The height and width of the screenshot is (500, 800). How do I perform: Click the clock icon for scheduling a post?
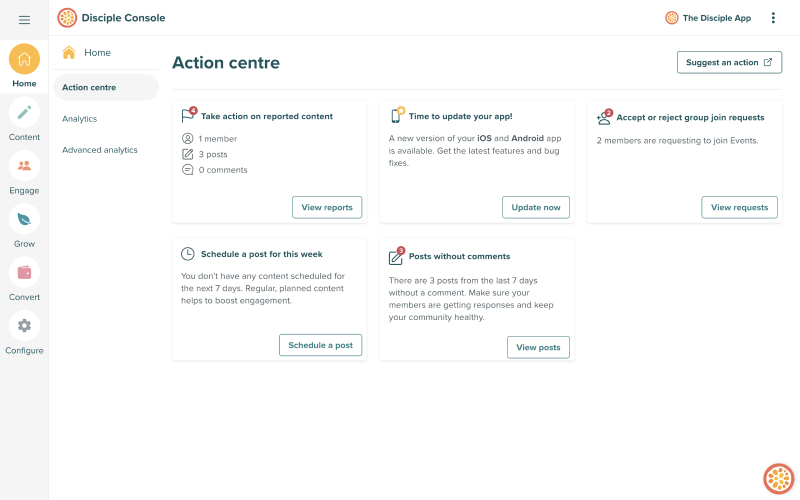[188, 254]
